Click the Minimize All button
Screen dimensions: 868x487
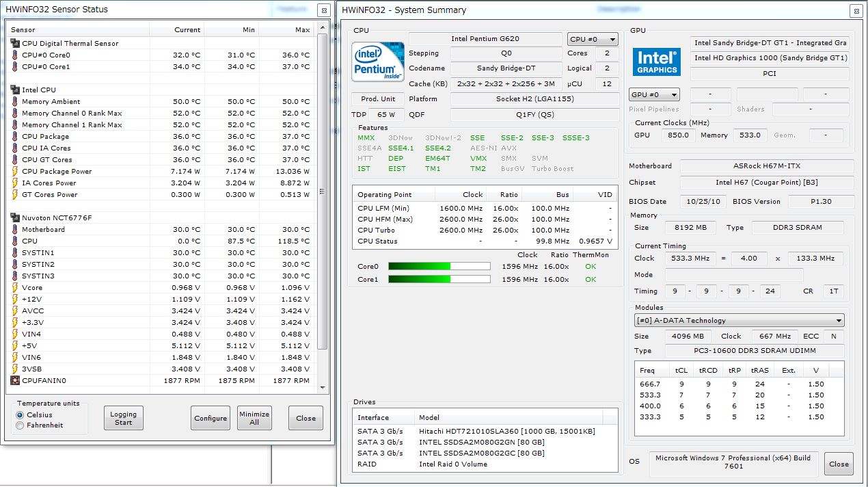(x=254, y=418)
